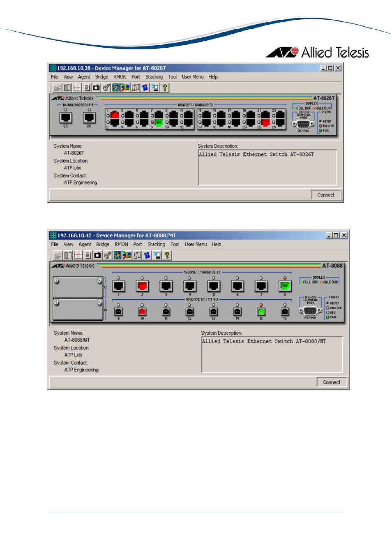Select the green fiber port 15 on AT-8088
Screen dimensions: 392x555
pos(261,312)
